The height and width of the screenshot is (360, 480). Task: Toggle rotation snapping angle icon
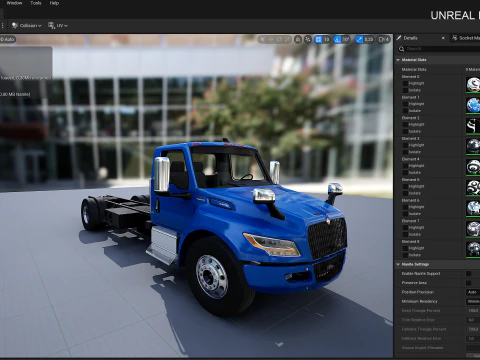click(337, 40)
